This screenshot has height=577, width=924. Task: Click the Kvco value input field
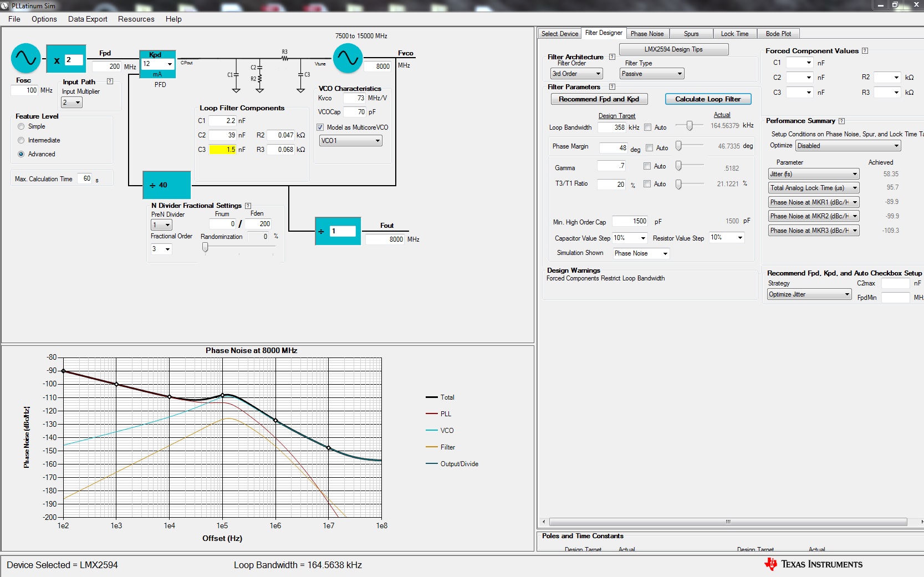pyautogui.click(x=354, y=98)
